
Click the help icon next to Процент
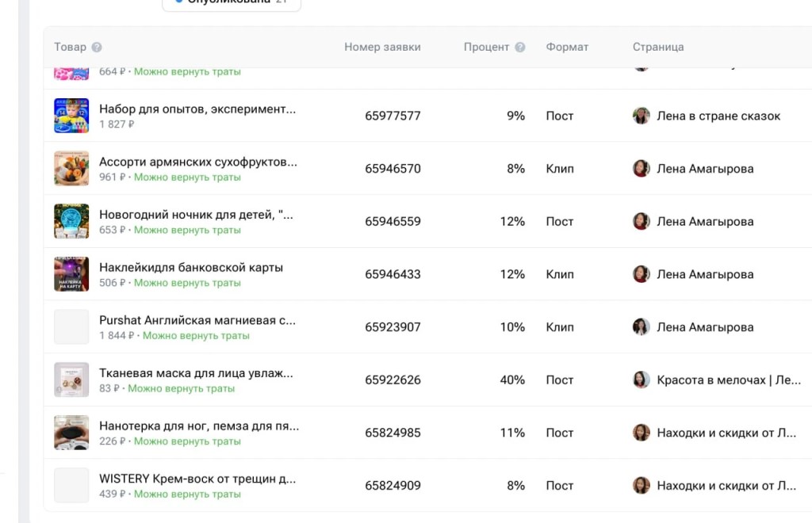tap(520, 47)
